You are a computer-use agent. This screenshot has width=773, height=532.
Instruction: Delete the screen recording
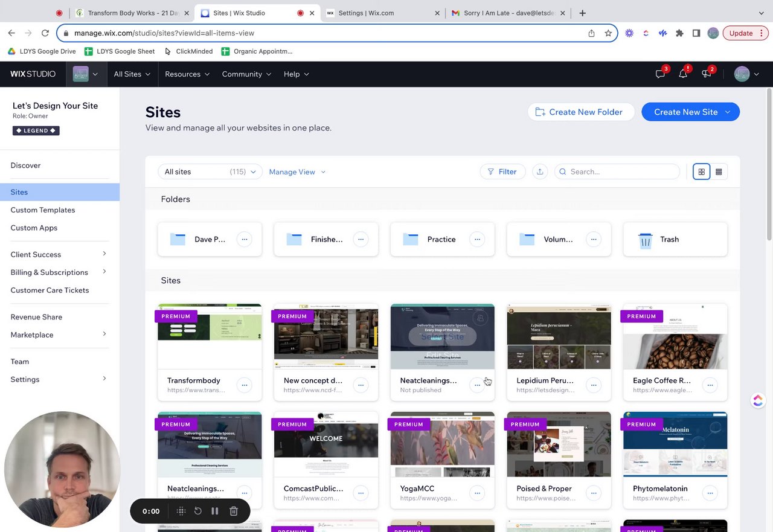point(234,511)
